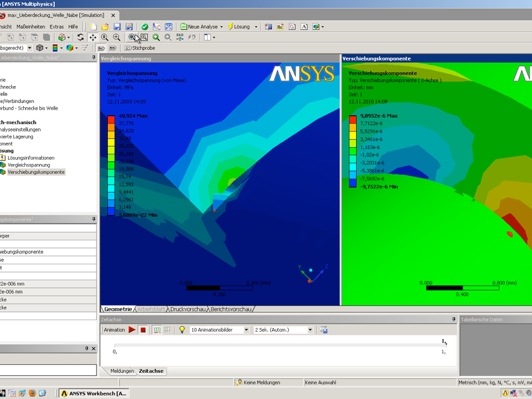Select the box zoom tool
Screen dimensions: 532x399
117,37
